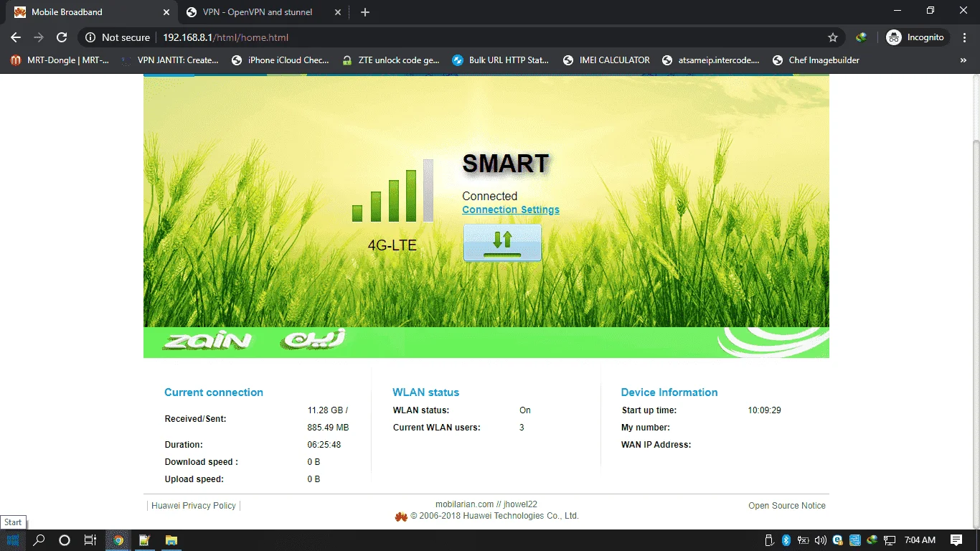980x551 pixels.
Task: Click the battery power tray icon
Action: click(804, 540)
